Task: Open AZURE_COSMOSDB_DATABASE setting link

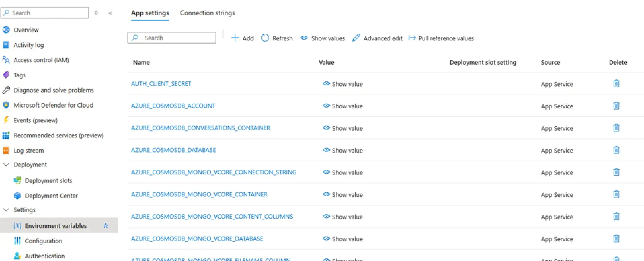Action: point(173,150)
